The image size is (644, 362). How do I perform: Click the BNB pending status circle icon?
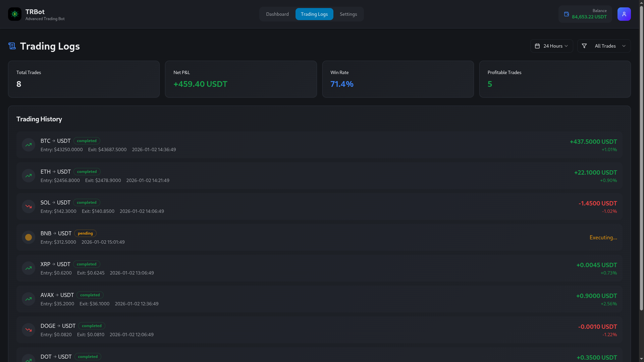point(29,237)
